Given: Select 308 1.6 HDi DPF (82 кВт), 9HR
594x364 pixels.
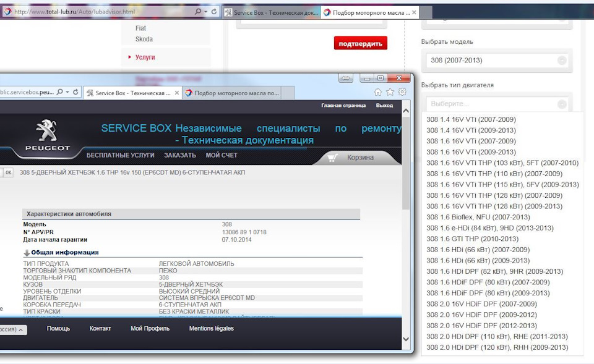Looking at the screenshot, I should click(x=495, y=271).
